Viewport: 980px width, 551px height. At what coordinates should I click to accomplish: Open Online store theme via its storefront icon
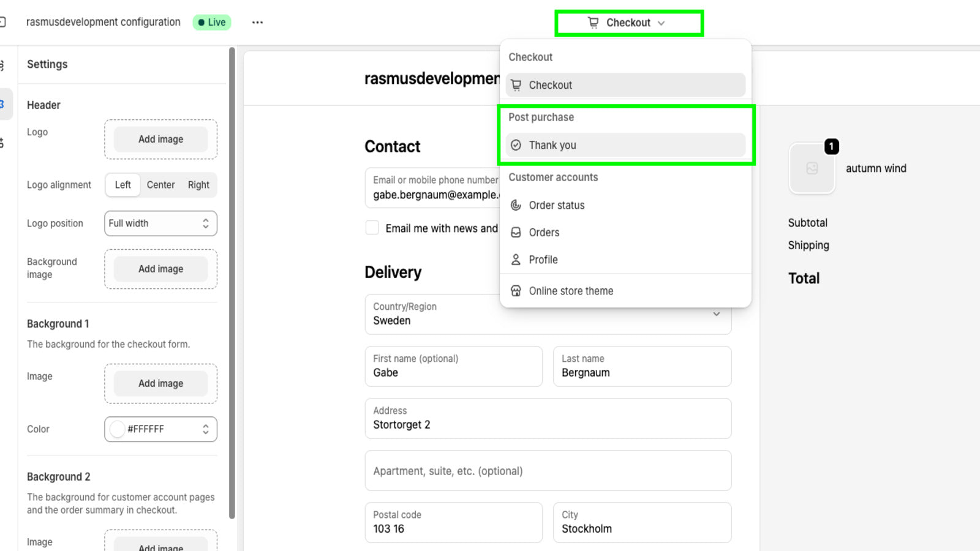coord(515,291)
